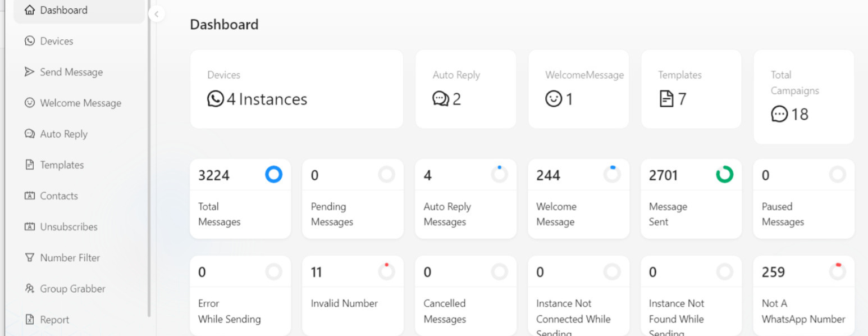Click the WhatsApp phone icon on the Devices card

click(215, 99)
